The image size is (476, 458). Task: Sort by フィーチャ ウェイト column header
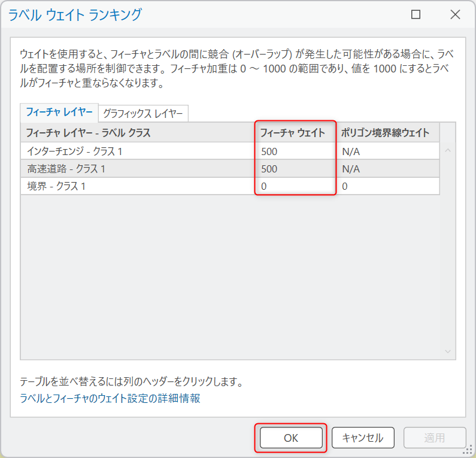295,133
